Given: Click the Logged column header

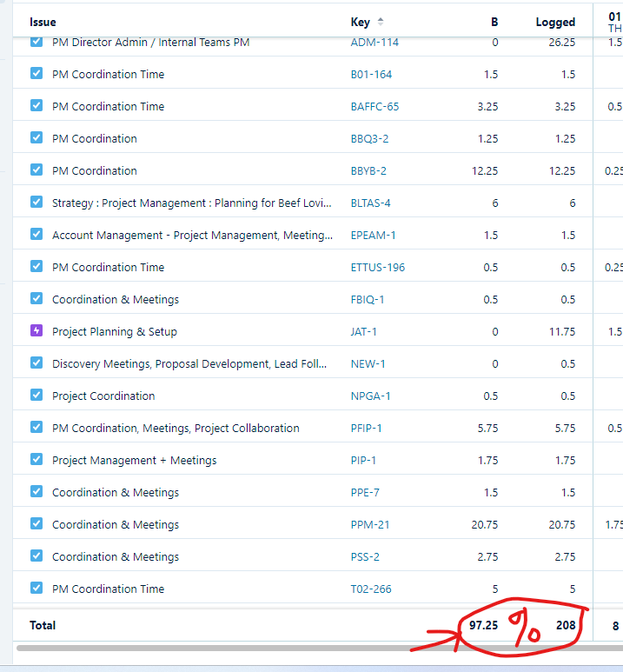Looking at the screenshot, I should point(554,22).
